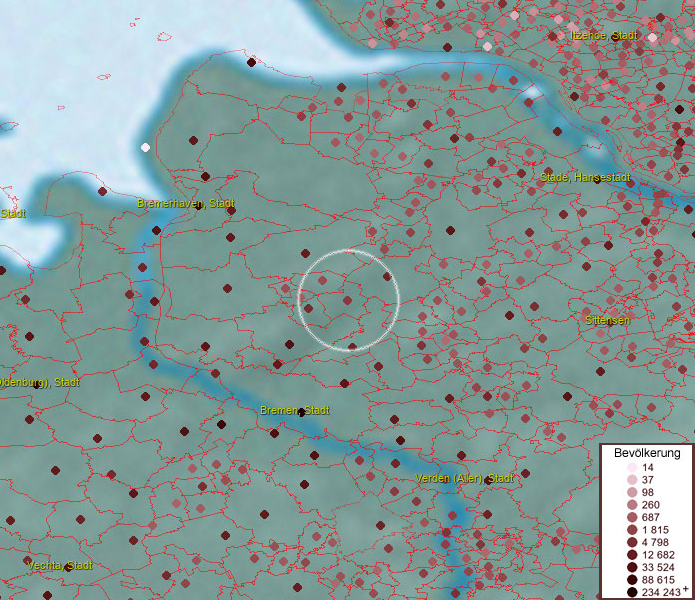Pick the legend swatch for 98
This screenshot has width=695, height=600.
632,492
